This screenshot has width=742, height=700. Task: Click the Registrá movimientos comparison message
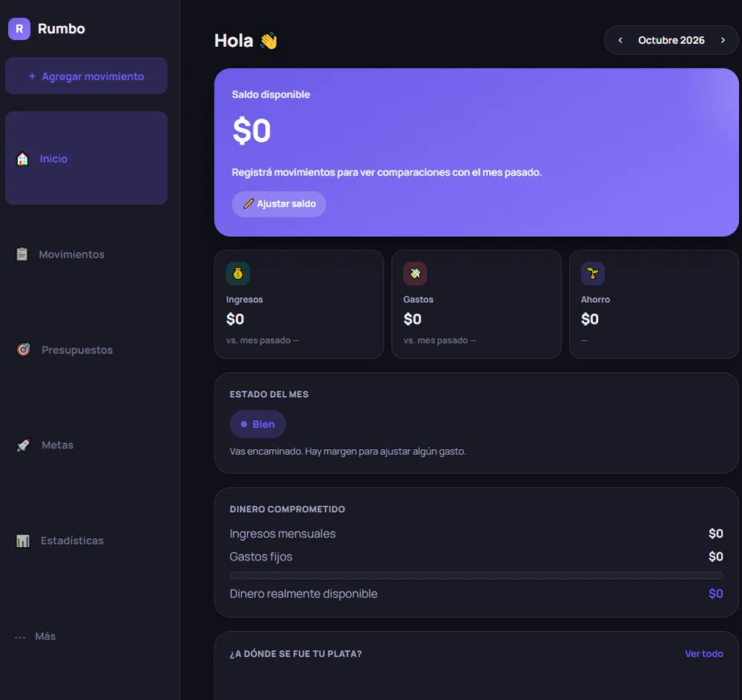click(x=387, y=172)
